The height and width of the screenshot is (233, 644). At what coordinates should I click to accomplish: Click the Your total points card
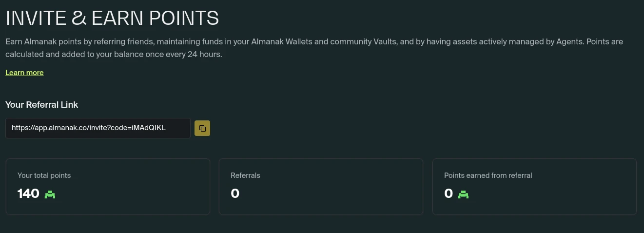pos(108,187)
